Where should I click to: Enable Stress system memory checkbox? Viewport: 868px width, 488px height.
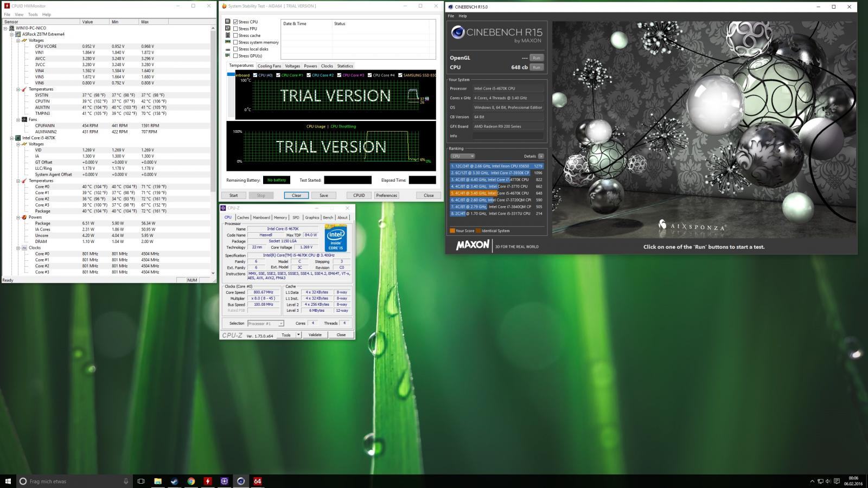pyautogui.click(x=235, y=42)
